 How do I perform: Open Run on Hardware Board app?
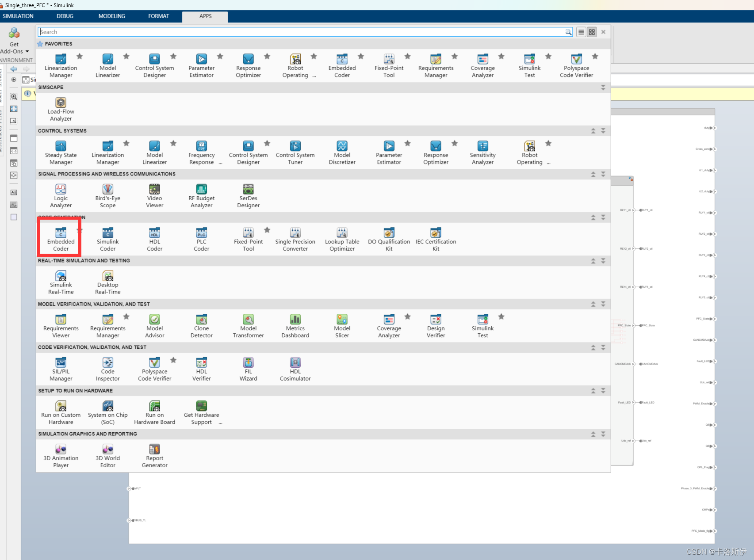(154, 412)
